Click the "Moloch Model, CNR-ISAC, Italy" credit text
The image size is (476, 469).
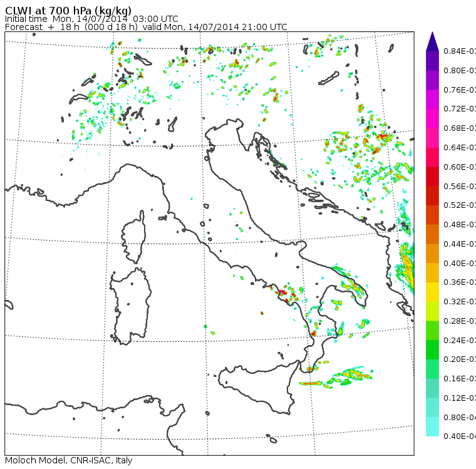coord(69,460)
